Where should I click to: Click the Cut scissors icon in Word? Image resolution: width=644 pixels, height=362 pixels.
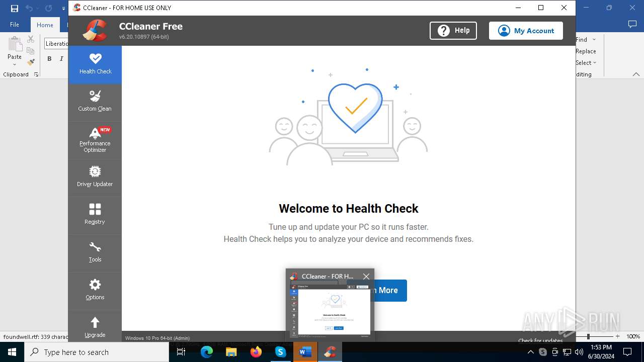point(31,39)
